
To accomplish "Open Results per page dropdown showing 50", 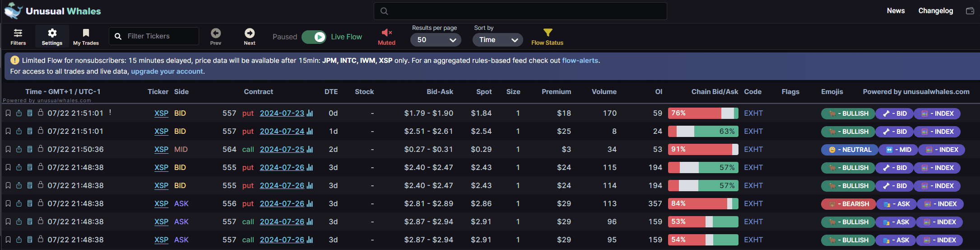I will (x=436, y=40).
